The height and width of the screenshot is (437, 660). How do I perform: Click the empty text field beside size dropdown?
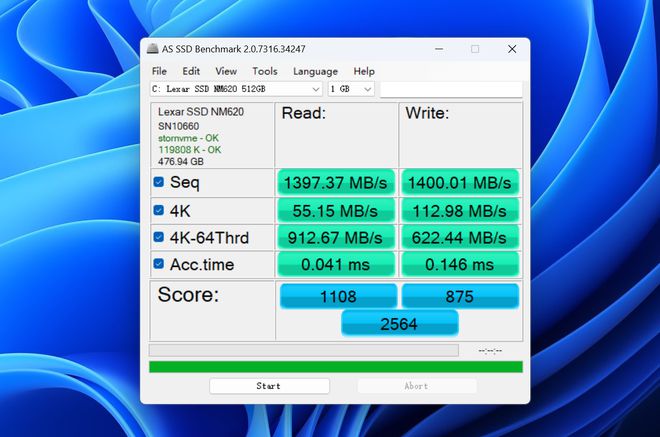tap(451, 89)
